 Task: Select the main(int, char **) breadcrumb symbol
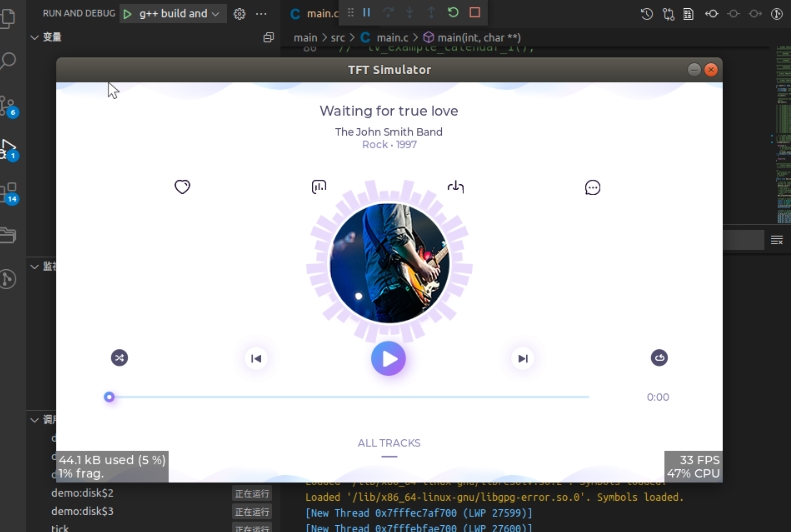[472, 38]
